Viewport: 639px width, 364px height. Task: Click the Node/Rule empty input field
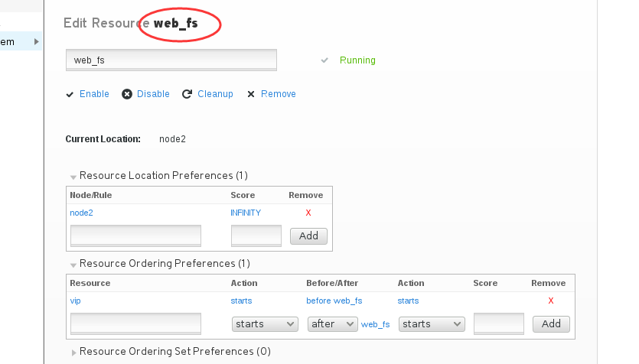click(135, 236)
